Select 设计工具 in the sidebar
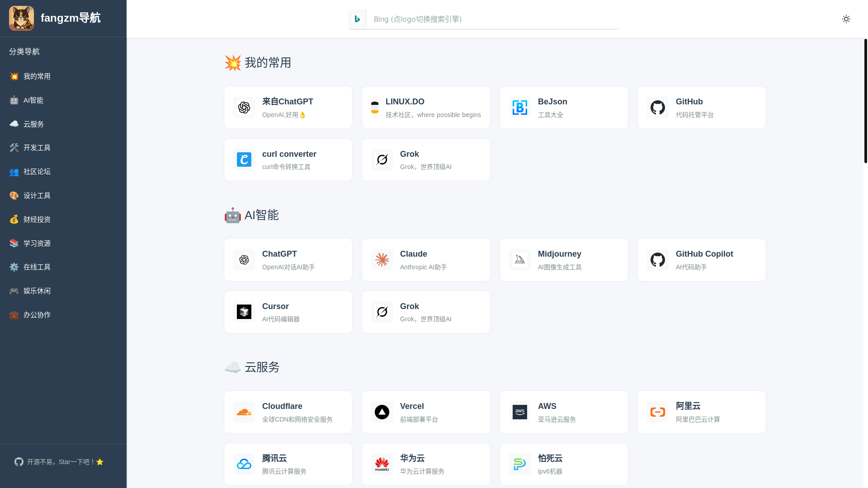Viewport: 868px width, 488px height. point(63,196)
